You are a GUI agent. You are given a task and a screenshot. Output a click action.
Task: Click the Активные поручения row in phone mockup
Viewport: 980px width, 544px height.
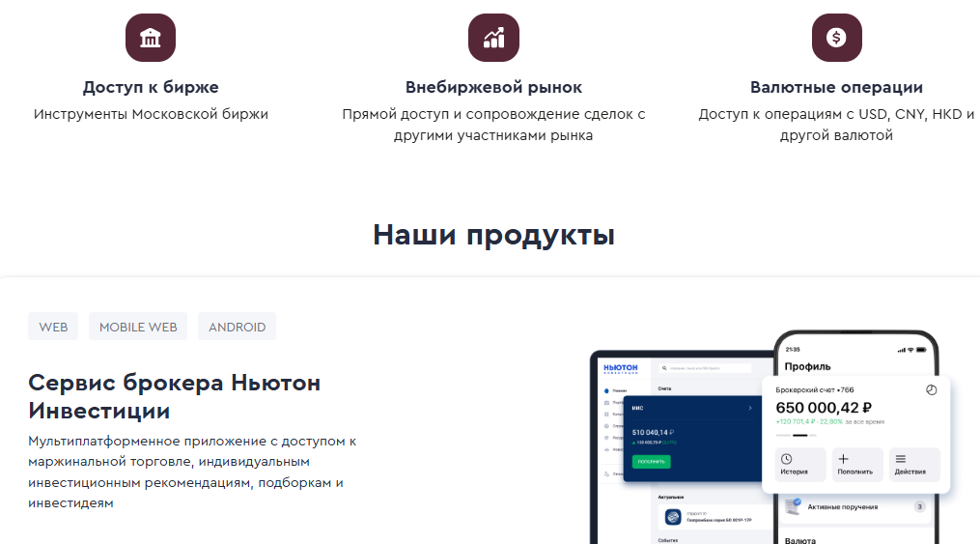(855, 506)
